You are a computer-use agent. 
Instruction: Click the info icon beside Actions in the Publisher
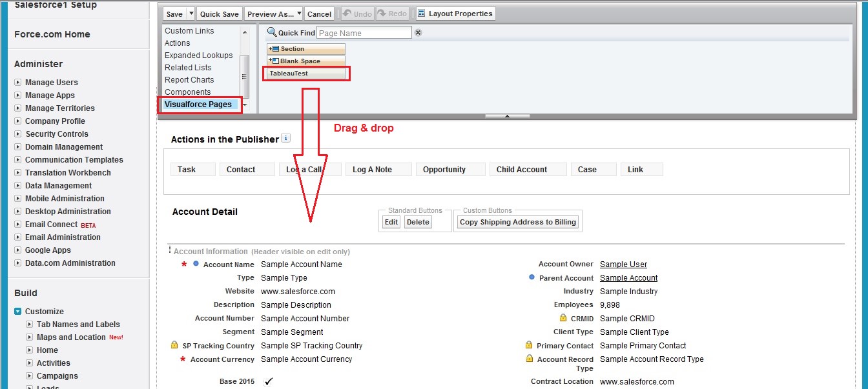point(286,138)
